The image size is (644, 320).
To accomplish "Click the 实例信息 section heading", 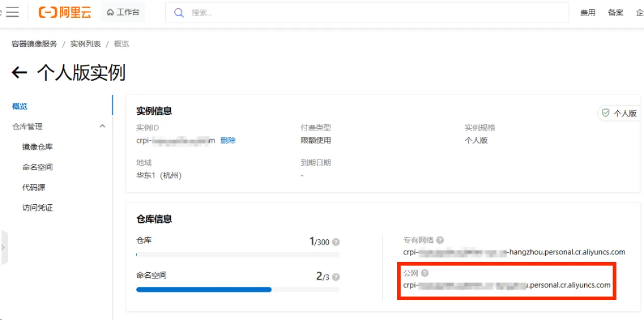I will [x=154, y=111].
